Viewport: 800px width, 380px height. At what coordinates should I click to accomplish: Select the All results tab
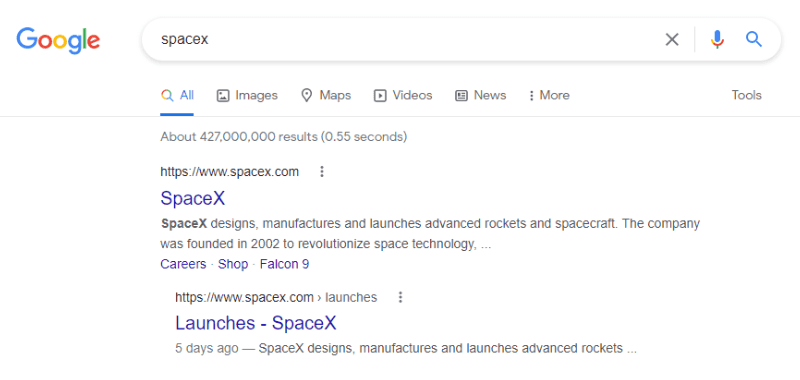177,95
